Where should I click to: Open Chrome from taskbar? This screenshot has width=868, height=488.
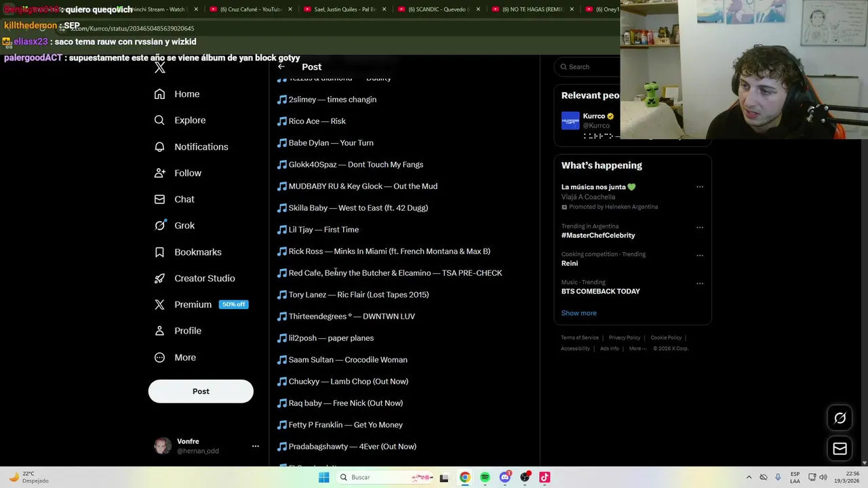465,477
